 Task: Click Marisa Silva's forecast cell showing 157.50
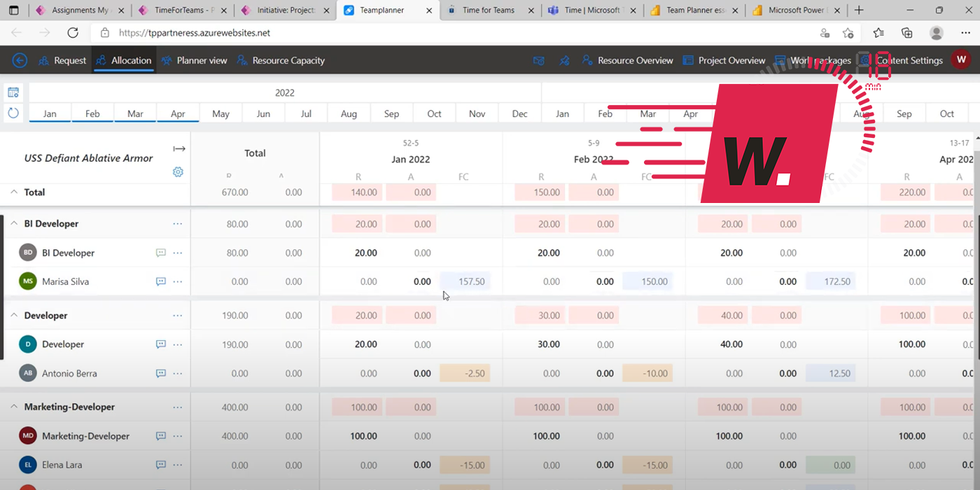[465, 281]
